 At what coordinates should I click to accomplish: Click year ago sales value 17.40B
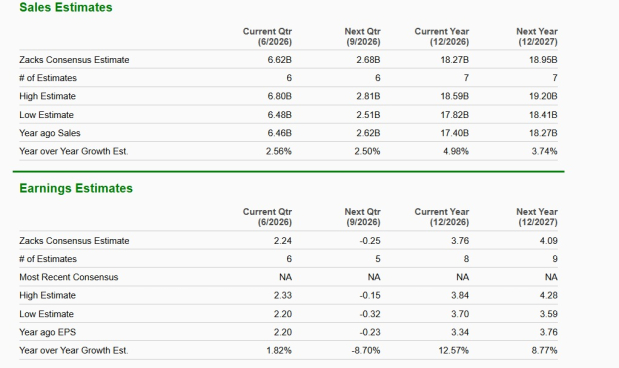pos(455,133)
